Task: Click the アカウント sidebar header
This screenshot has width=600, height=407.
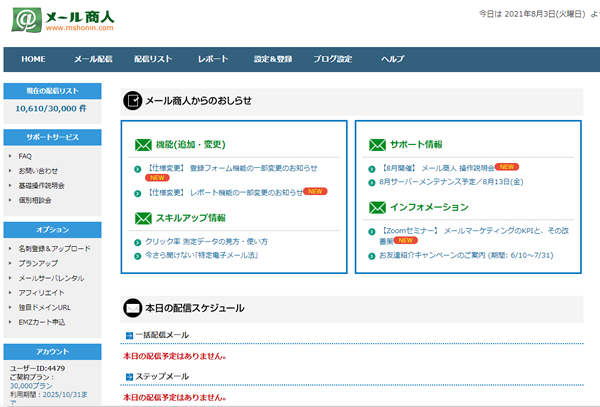Action: (52, 352)
